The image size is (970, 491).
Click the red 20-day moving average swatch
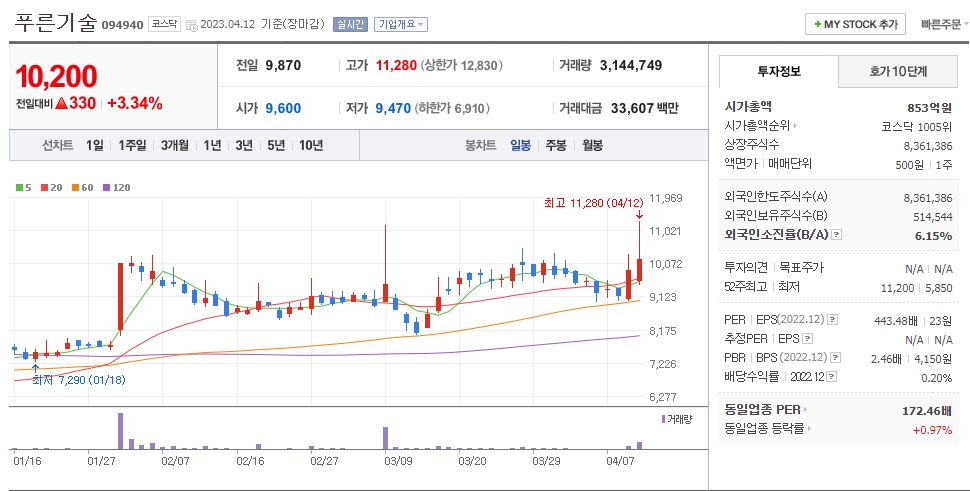coord(45,187)
